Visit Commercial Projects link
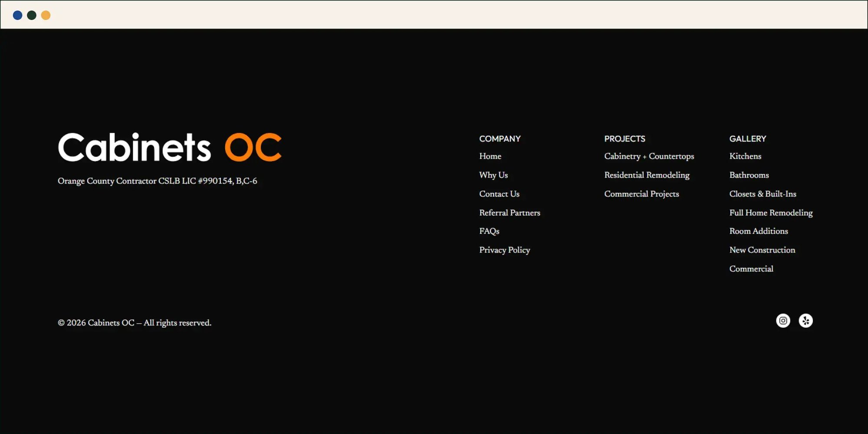 641,194
